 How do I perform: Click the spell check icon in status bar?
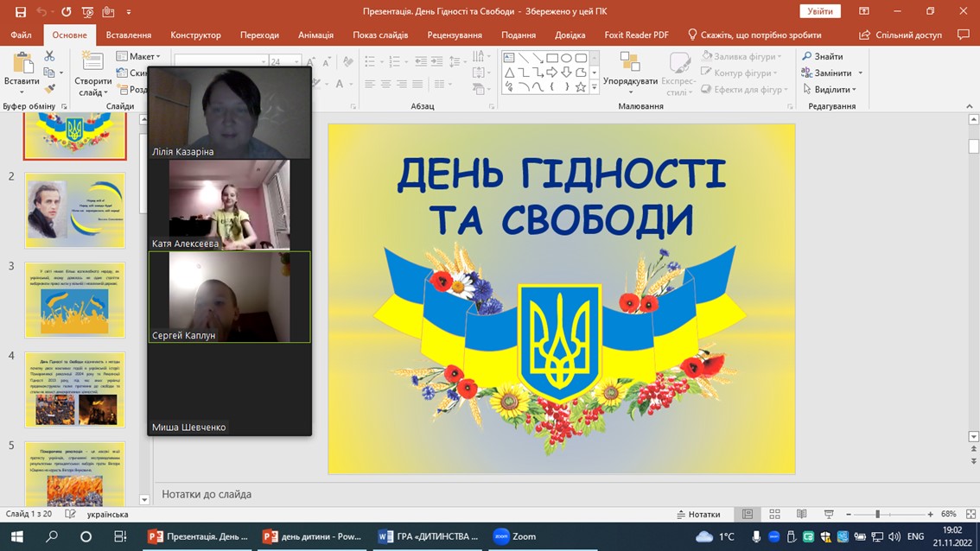pyautogui.click(x=70, y=514)
